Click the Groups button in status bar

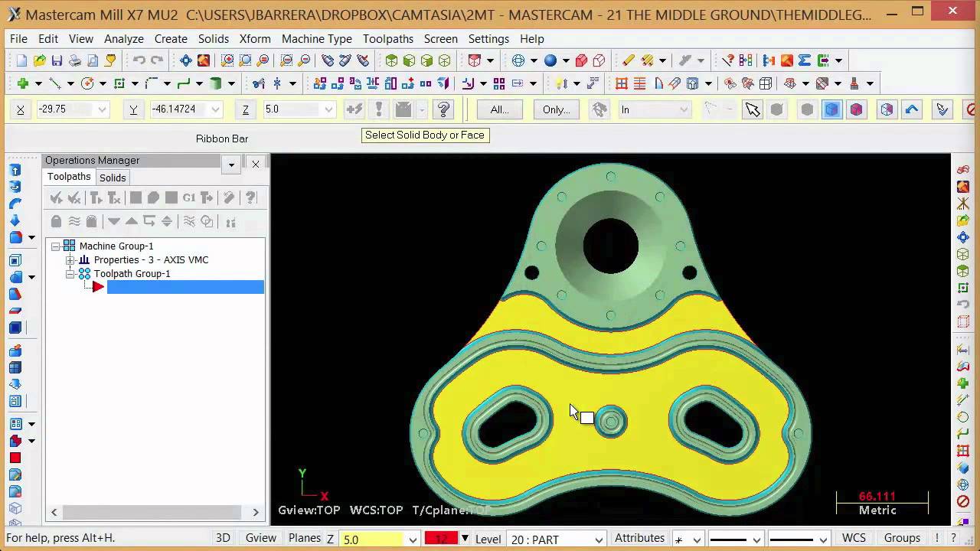click(902, 538)
